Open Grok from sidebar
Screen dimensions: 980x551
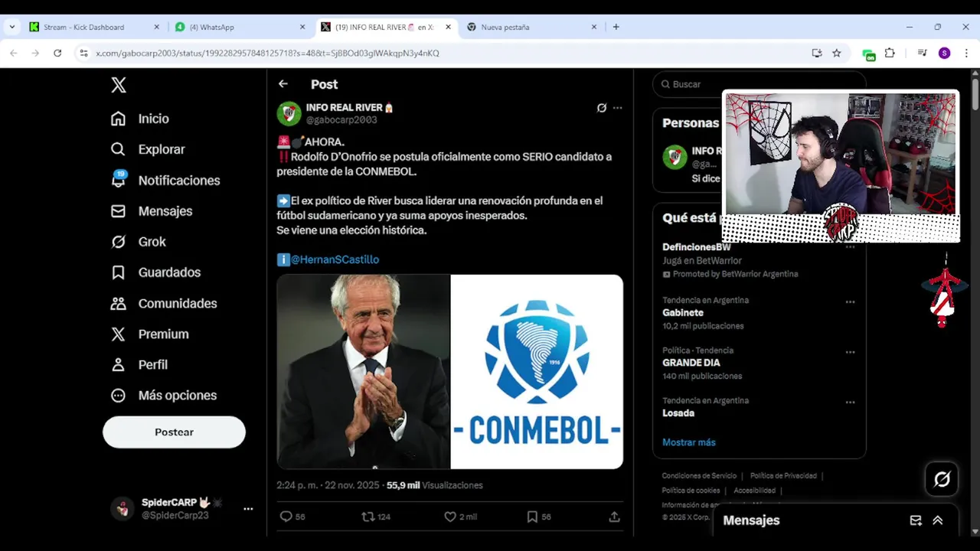point(138,242)
